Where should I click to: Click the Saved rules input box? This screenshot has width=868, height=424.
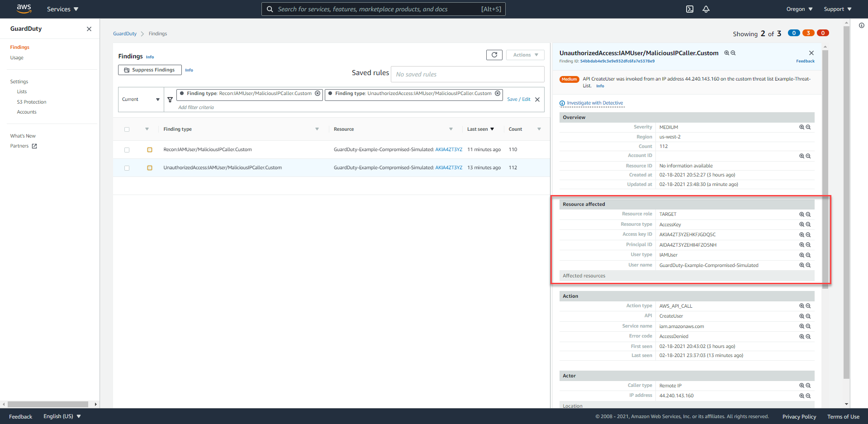click(468, 74)
